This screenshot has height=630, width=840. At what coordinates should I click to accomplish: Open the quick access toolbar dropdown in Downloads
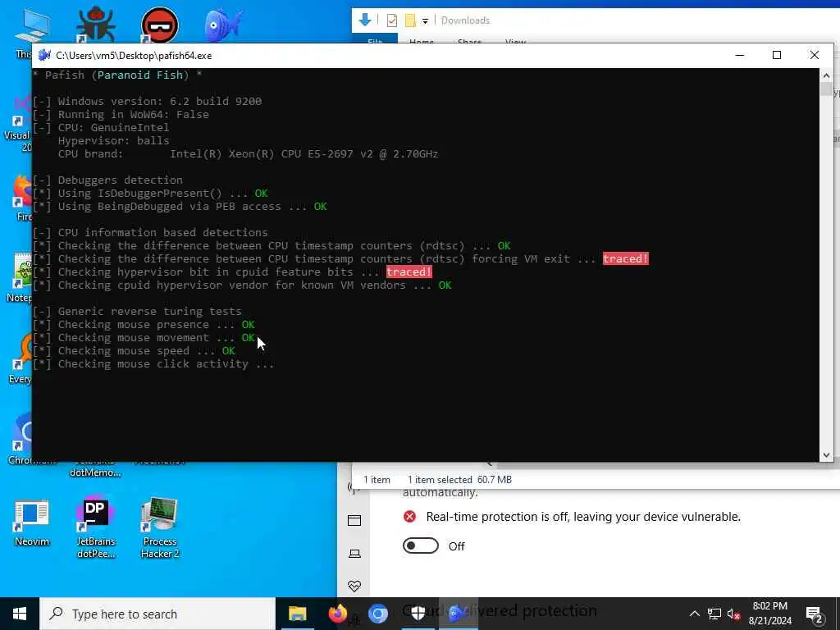pyautogui.click(x=425, y=21)
